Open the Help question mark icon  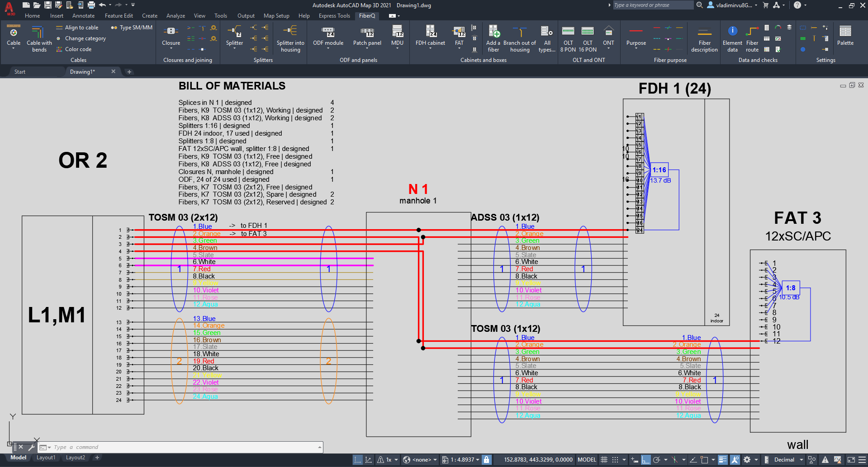click(x=797, y=5)
